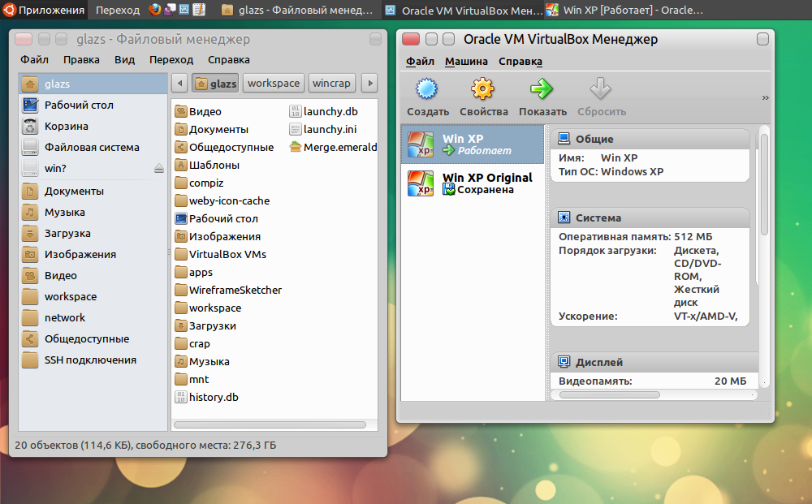Open Свойства gear settings icon
The width and height of the screenshot is (812, 504).
pyautogui.click(x=482, y=89)
